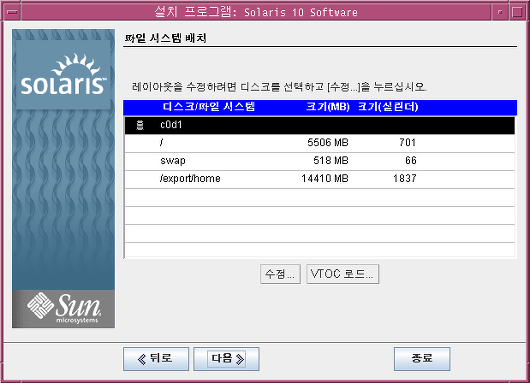Click the 66 cylinder value
Screen dimensions: 530x383
(x=411, y=160)
